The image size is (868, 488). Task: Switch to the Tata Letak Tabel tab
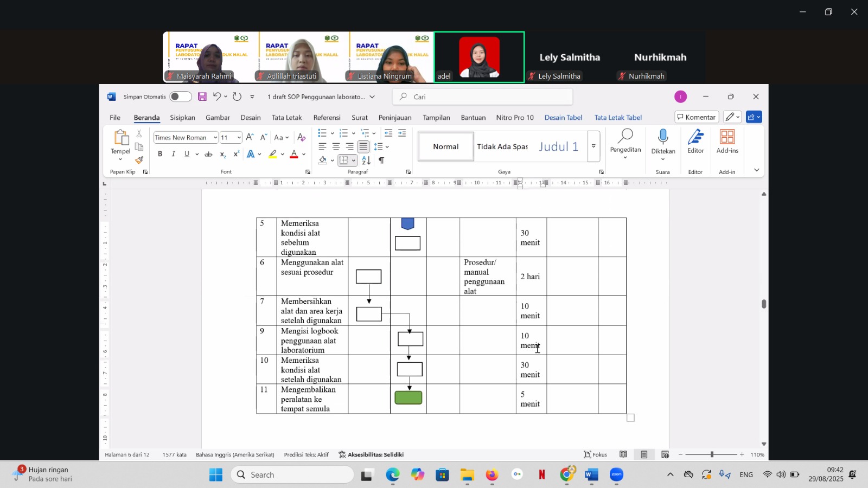618,118
